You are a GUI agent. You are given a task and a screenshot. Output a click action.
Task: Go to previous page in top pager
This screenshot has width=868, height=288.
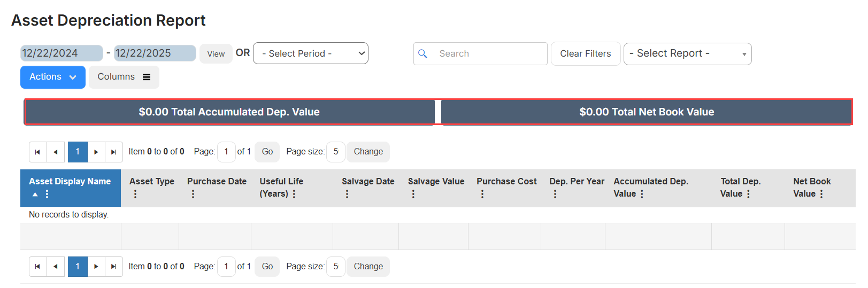tap(56, 152)
